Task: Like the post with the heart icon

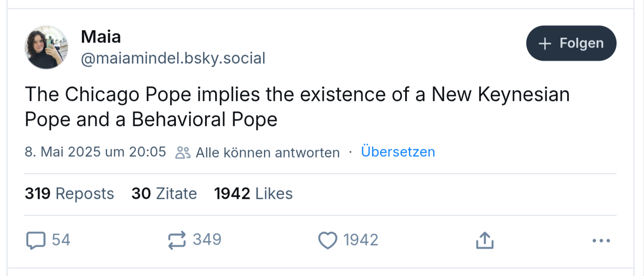Action: (327, 241)
